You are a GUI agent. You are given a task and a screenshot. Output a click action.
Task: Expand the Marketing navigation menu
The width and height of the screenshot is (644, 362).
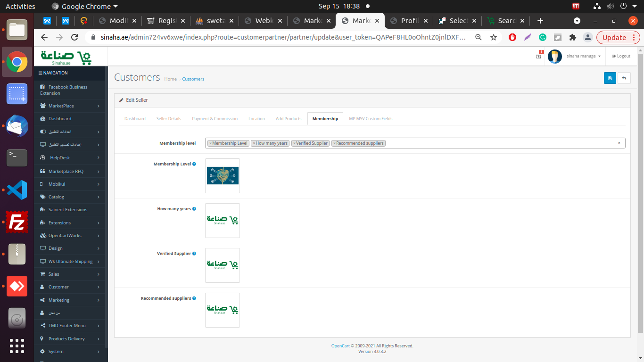click(69, 300)
